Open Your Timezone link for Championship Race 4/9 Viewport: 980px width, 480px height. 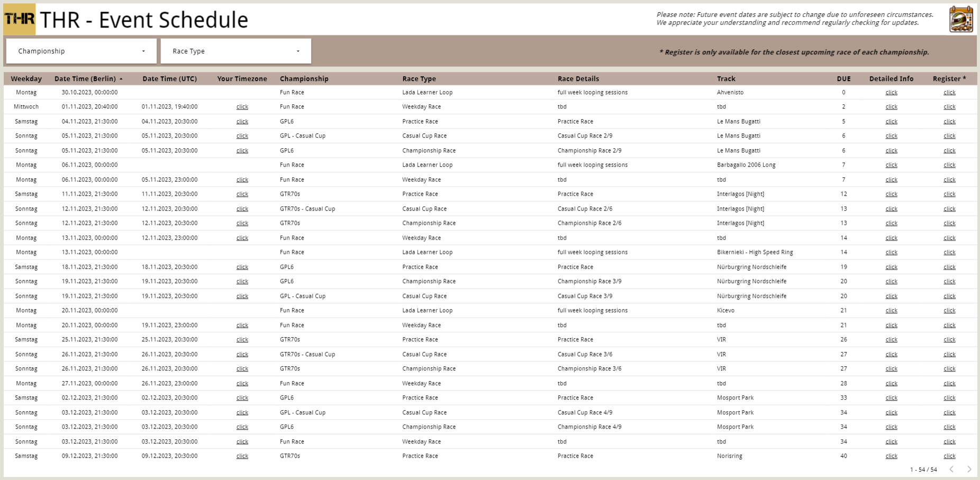click(x=242, y=427)
